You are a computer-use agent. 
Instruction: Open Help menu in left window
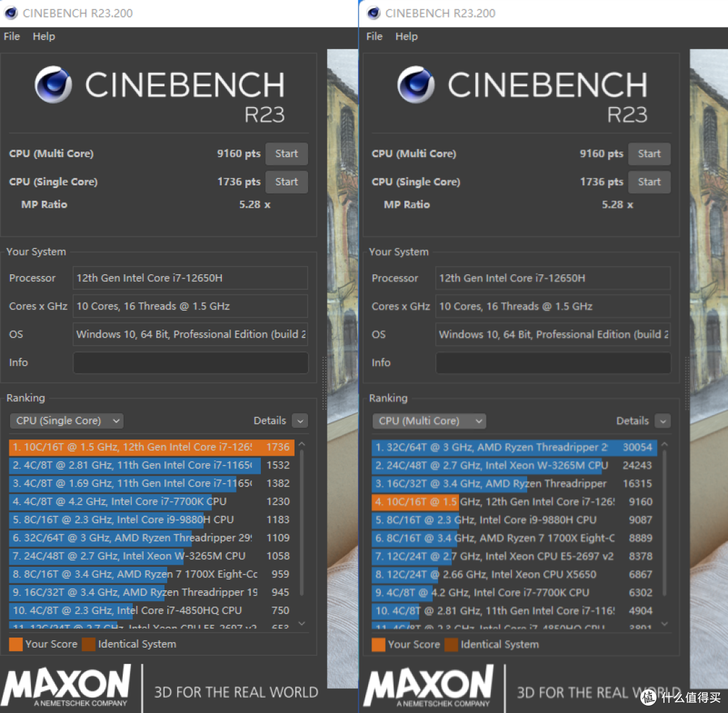(x=44, y=36)
